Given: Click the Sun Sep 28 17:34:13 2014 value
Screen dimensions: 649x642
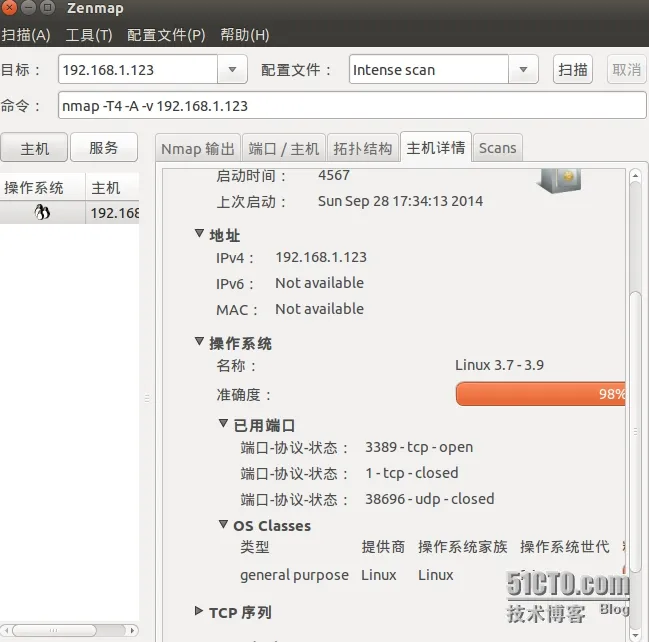Looking at the screenshot, I should [x=400, y=201].
